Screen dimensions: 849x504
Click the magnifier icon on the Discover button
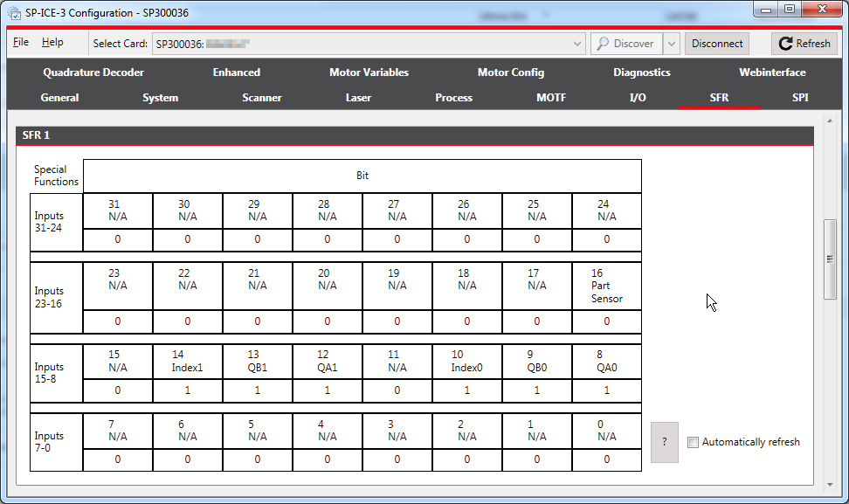604,43
